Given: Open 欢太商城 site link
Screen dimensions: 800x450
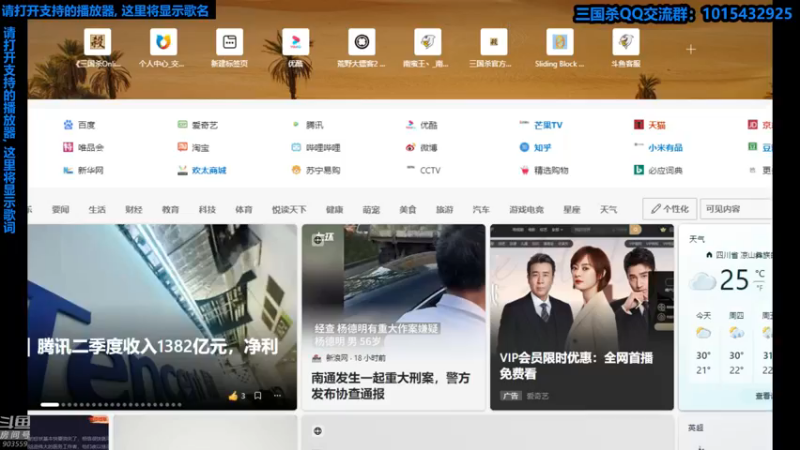Looking at the screenshot, I should pyautogui.click(x=202, y=170).
